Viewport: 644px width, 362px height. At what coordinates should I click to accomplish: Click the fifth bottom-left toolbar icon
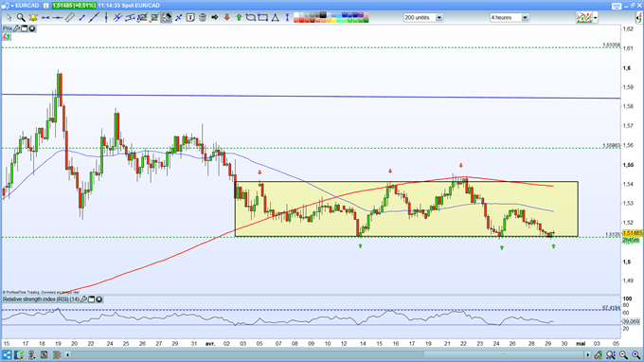[57, 354]
